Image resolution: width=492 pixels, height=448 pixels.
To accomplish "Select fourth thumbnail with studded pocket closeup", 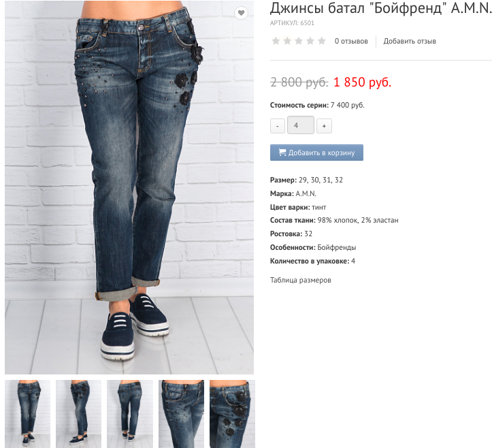I will pos(182,414).
